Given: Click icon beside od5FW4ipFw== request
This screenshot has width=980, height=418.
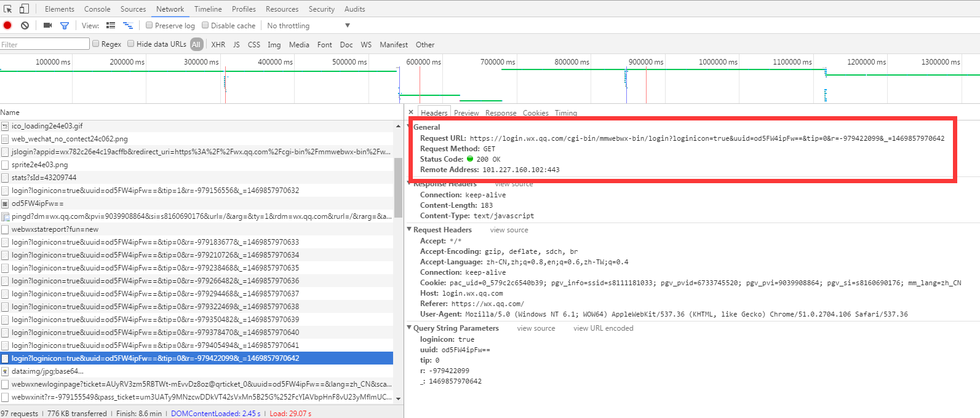Looking at the screenshot, I should coord(5,203).
